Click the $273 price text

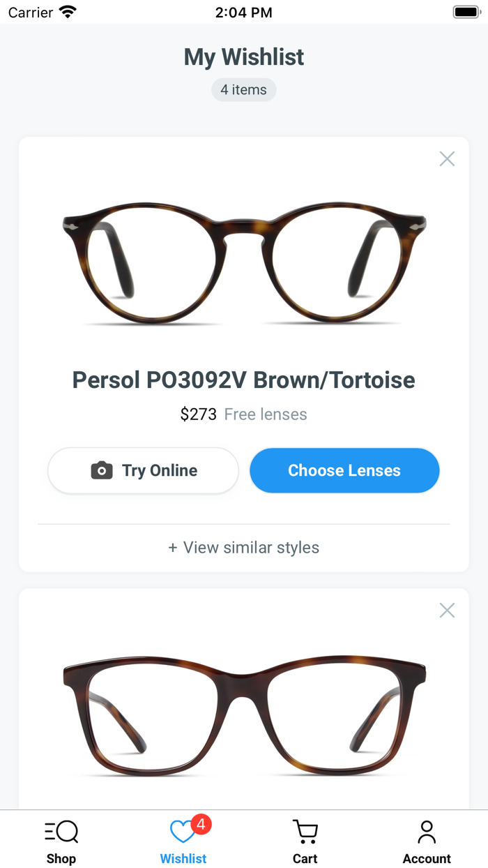coord(197,414)
